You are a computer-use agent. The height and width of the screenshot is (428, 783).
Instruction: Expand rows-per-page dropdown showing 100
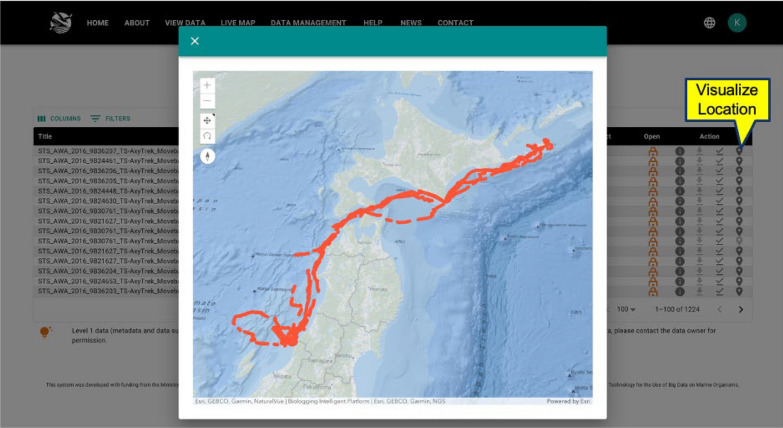626,309
